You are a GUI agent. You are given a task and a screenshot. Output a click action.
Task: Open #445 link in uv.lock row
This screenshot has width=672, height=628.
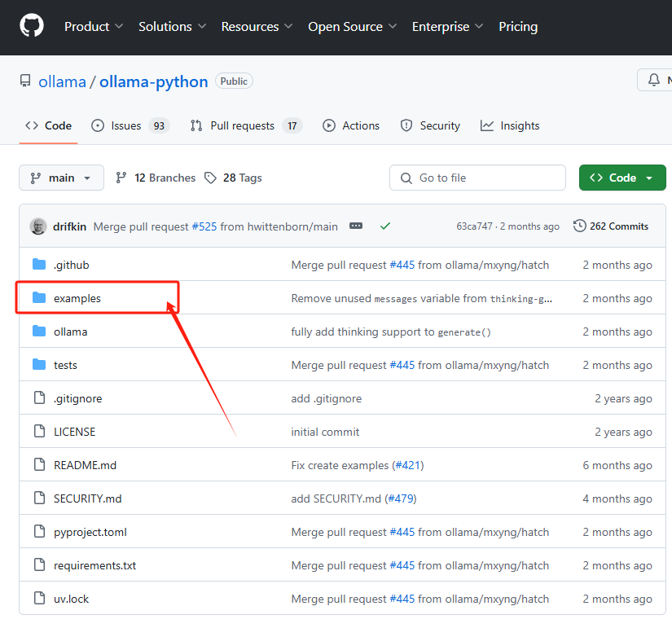[402, 599]
